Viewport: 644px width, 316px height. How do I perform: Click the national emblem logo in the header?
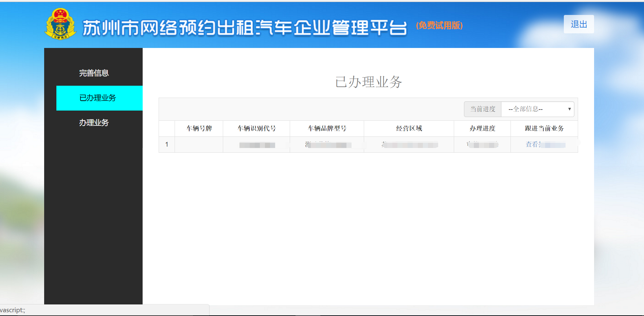pos(60,24)
